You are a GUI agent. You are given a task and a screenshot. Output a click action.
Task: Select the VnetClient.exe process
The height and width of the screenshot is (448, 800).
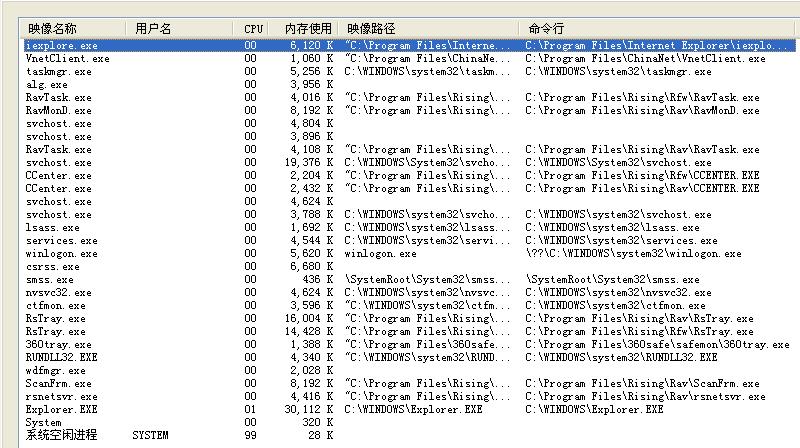coord(67,59)
